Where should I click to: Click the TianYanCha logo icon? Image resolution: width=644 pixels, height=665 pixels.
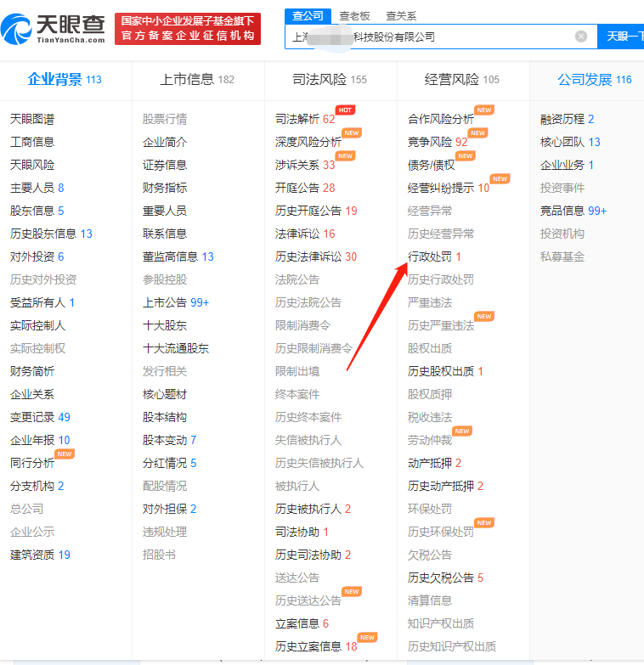tap(19, 30)
